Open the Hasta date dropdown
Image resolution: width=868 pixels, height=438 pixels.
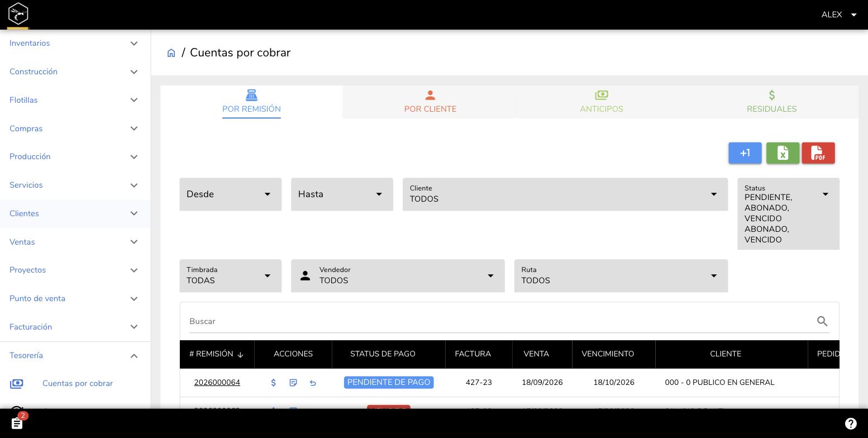coord(342,194)
